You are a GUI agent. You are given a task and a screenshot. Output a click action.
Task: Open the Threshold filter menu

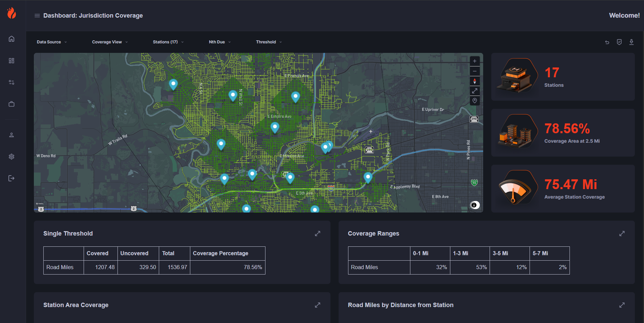[x=269, y=42]
